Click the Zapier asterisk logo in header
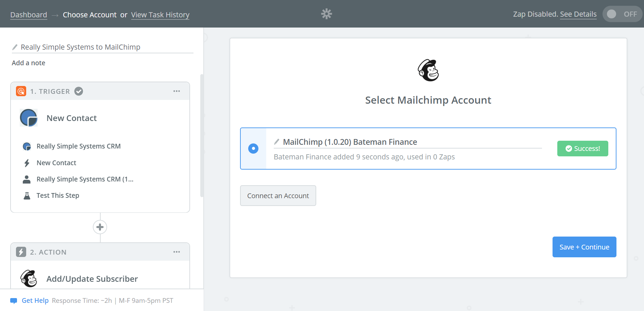 tap(326, 14)
